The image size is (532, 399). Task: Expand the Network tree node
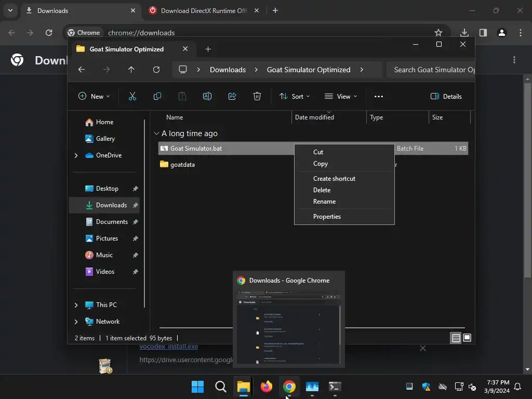76,322
